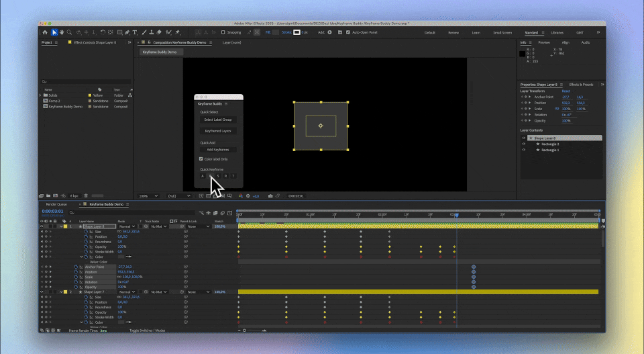Collapse the Color property arrow under Shape Layer 8
The height and width of the screenshot is (354, 644).
pyautogui.click(x=81, y=257)
